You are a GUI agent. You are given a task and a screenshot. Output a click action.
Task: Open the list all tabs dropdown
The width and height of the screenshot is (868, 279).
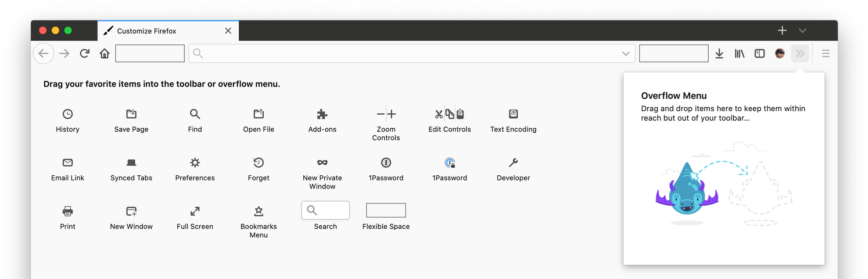tap(802, 30)
